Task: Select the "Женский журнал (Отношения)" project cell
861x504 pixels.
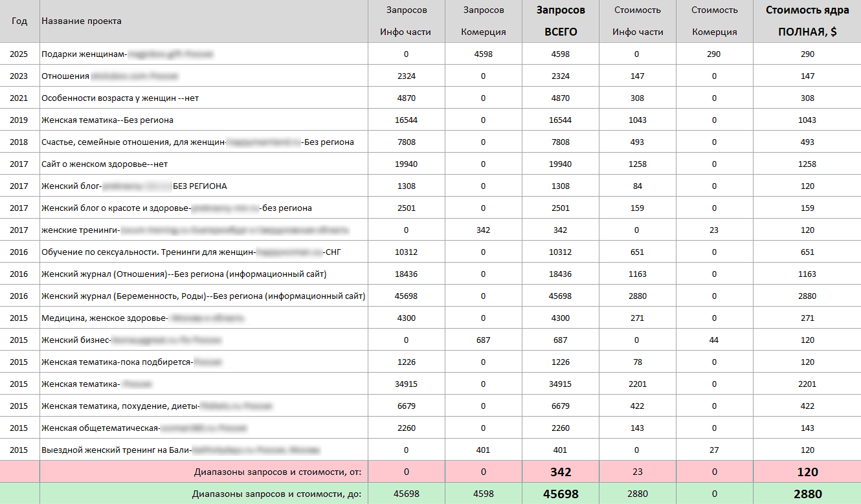Action: pos(184,274)
